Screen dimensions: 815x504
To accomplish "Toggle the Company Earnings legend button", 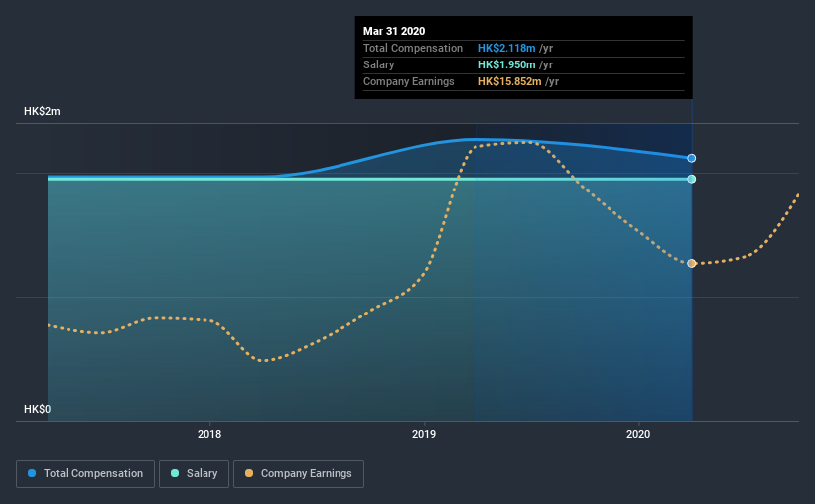I will 299,474.
